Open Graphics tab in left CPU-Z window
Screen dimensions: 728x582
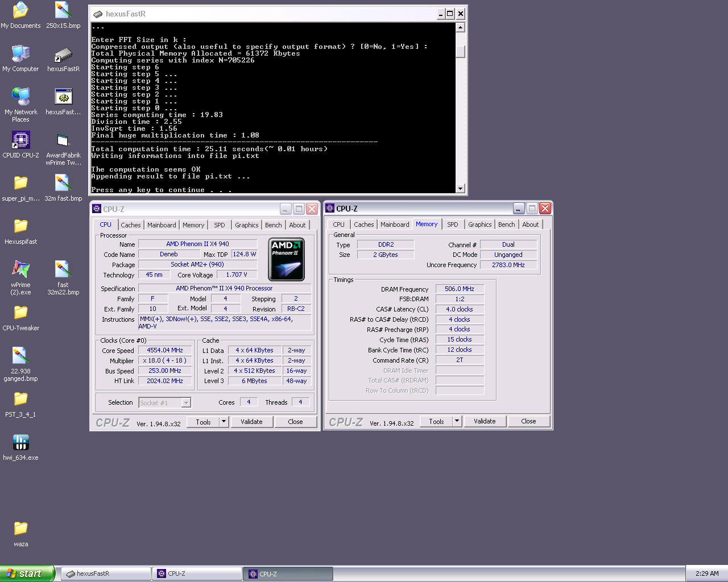pyautogui.click(x=247, y=225)
